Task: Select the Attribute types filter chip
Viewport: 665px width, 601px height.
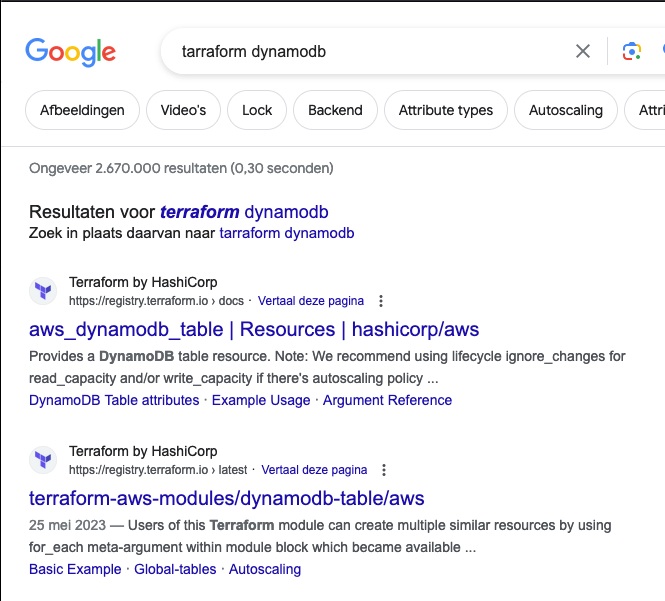Action: (446, 110)
